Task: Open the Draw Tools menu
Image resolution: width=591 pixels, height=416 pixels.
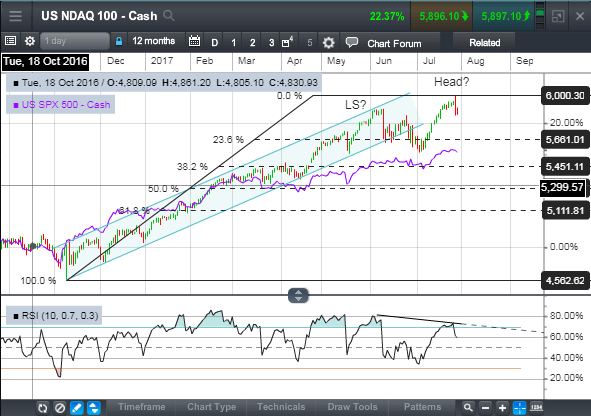Action: click(352, 407)
